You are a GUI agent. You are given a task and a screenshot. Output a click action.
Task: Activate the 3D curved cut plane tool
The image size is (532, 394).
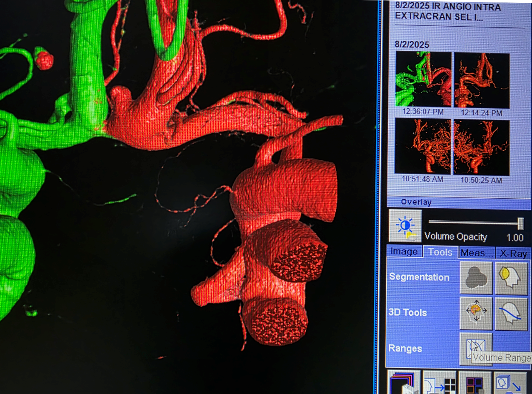pyautogui.click(x=511, y=313)
